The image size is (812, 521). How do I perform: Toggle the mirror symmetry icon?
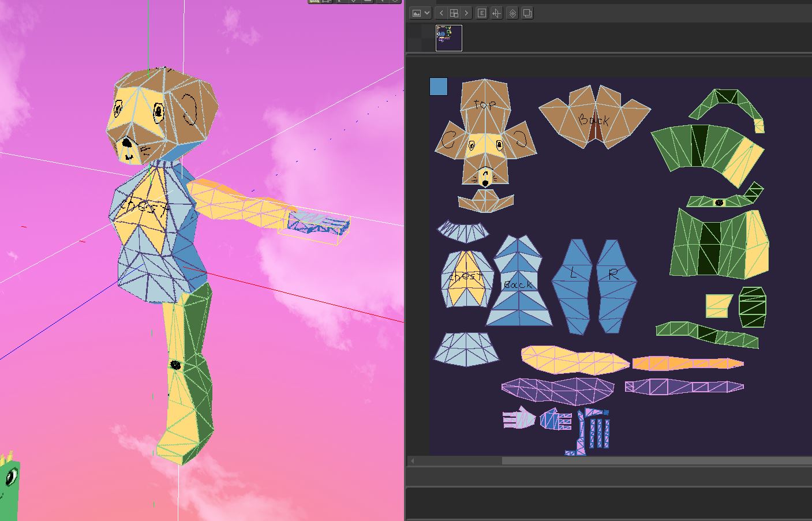[x=496, y=13]
